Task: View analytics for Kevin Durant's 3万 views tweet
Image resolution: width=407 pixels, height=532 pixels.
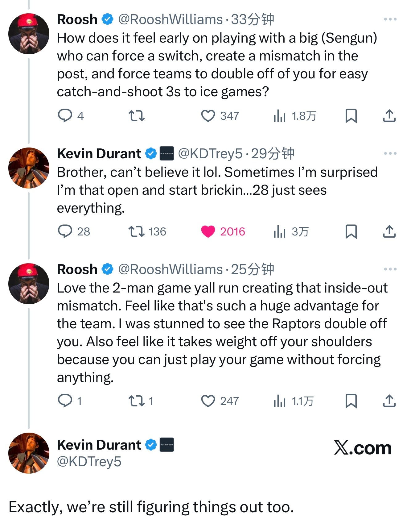Action: [x=280, y=232]
